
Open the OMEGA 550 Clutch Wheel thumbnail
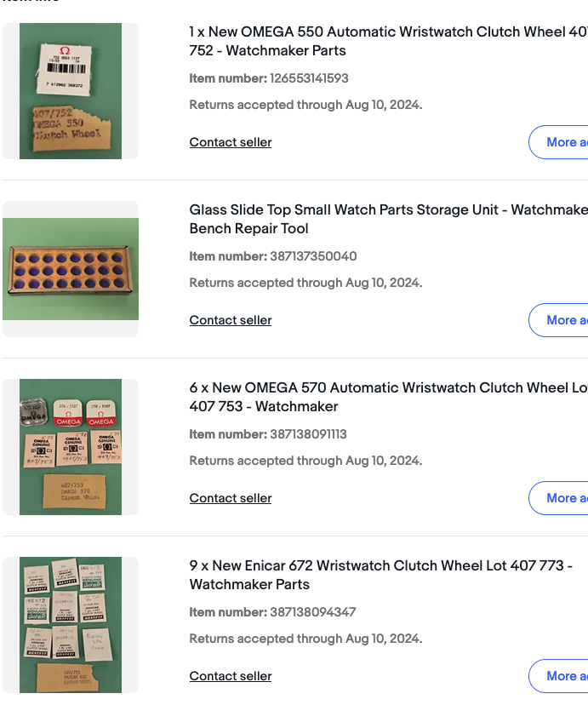tap(71, 91)
